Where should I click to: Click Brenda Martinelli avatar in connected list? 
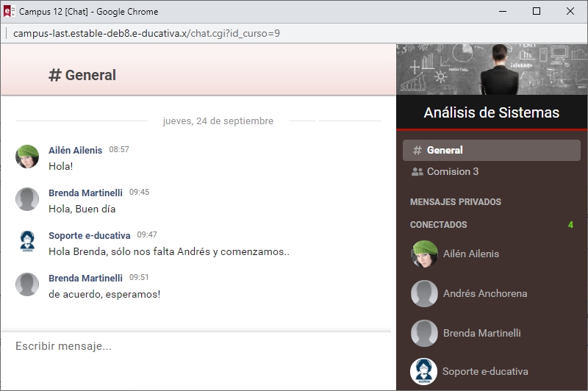tap(424, 333)
